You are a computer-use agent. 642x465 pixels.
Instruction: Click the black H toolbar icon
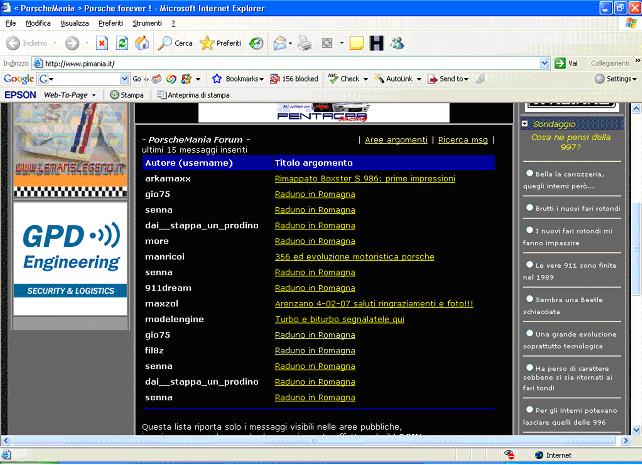376,43
